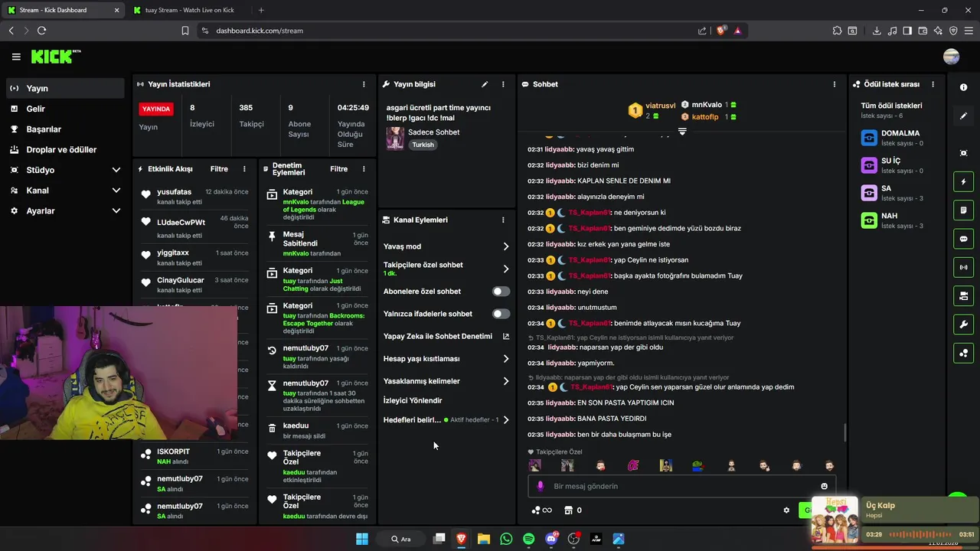Collapse the pinned chat leaderboard chevron
Image resolution: width=980 pixels, height=551 pixels.
[x=682, y=132]
